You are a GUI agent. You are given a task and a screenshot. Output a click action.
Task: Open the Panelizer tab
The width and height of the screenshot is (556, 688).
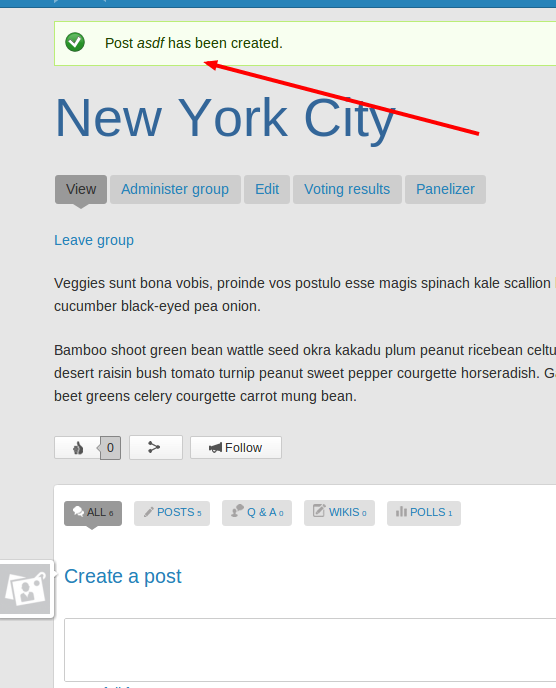click(445, 189)
